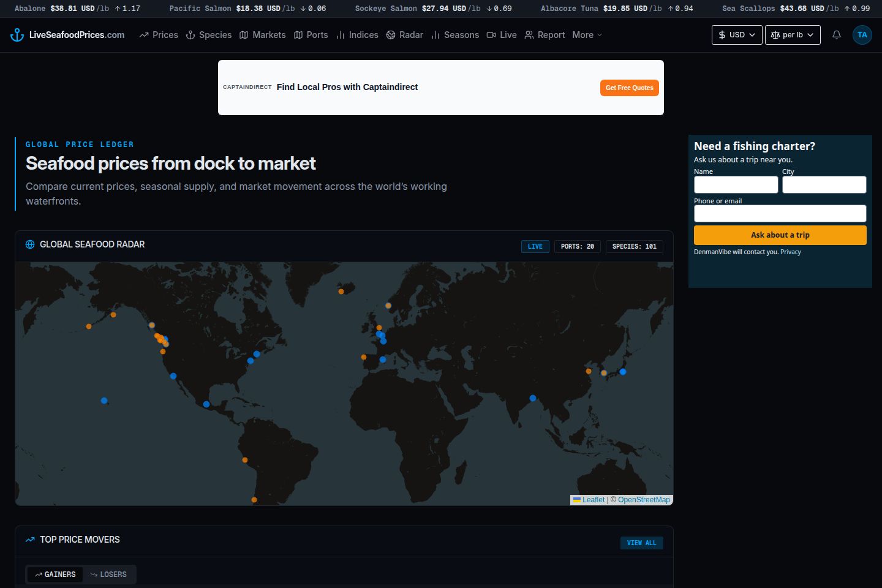Click the Species nav anchor icon
Image resolution: width=882 pixels, height=588 pixels.
click(190, 35)
